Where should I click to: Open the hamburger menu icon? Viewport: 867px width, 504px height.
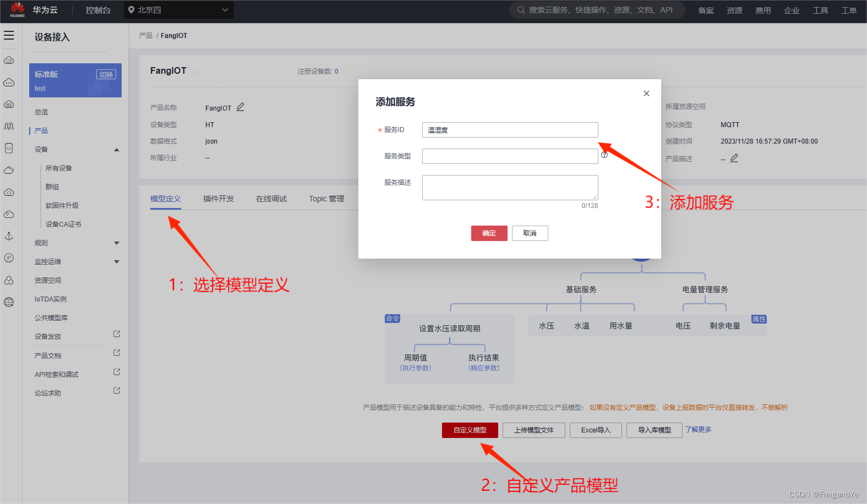[9, 35]
